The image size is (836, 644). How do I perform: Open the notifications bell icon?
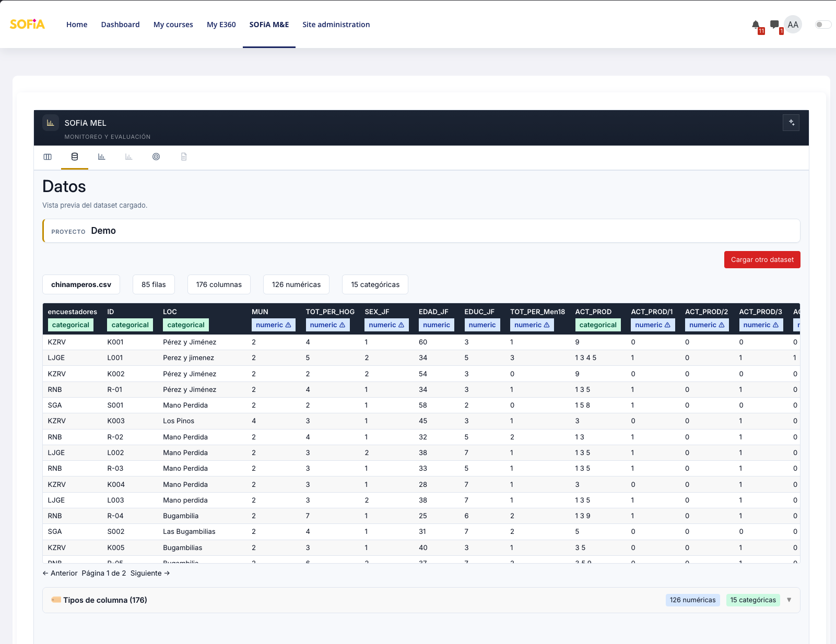756,25
